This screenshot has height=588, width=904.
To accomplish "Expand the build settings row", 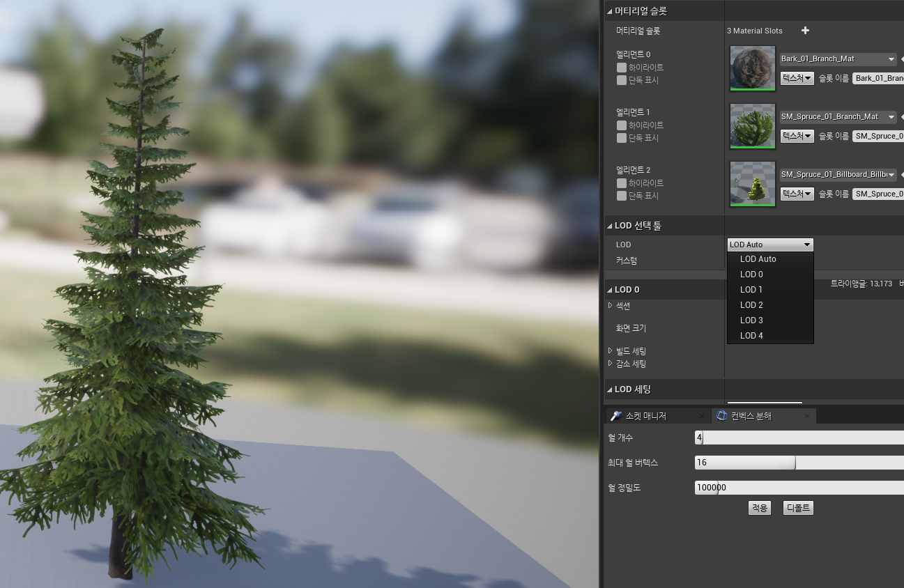I will point(611,350).
